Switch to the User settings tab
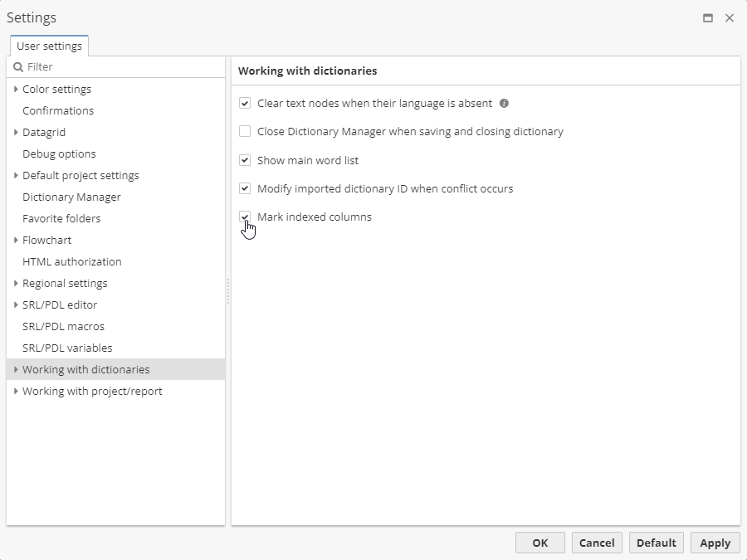Viewport: 747px width, 560px height. (x=49, y=46)
